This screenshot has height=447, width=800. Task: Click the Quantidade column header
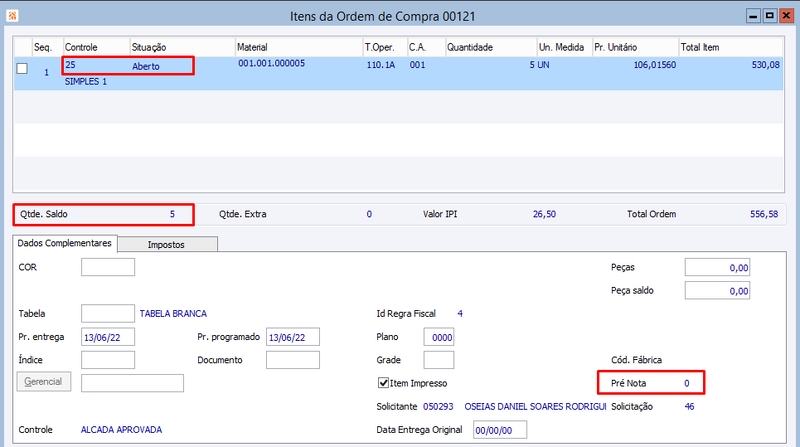491,47
